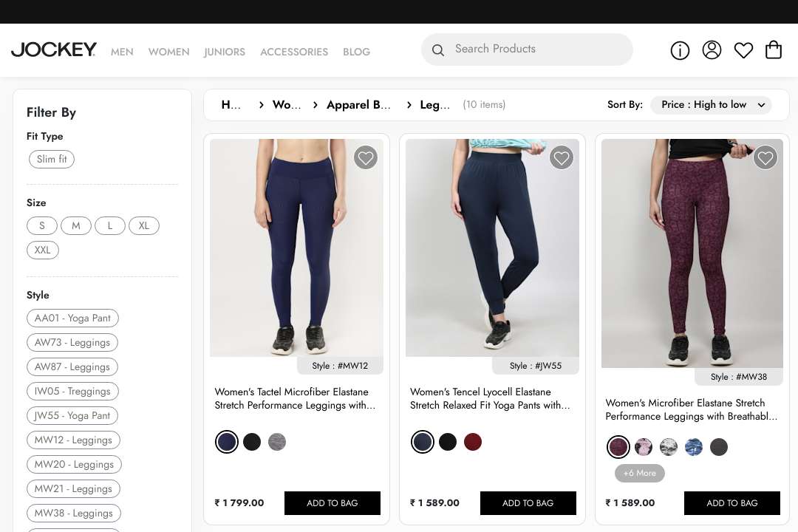Open the account profile icon

click(712, 50)
